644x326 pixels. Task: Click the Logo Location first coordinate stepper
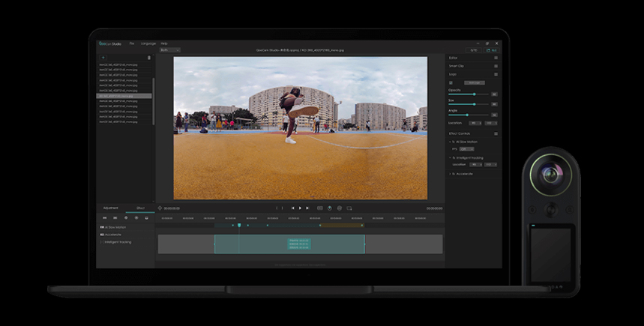[x=475, y=123]
